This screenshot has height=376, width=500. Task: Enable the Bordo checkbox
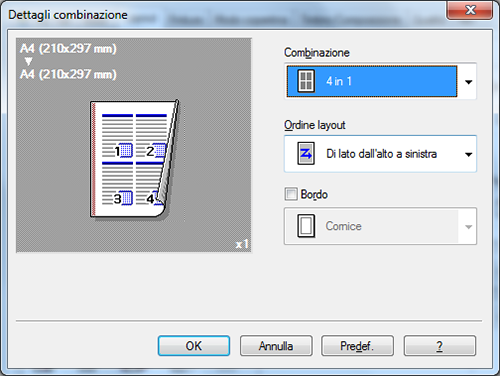tap(291, 194)
